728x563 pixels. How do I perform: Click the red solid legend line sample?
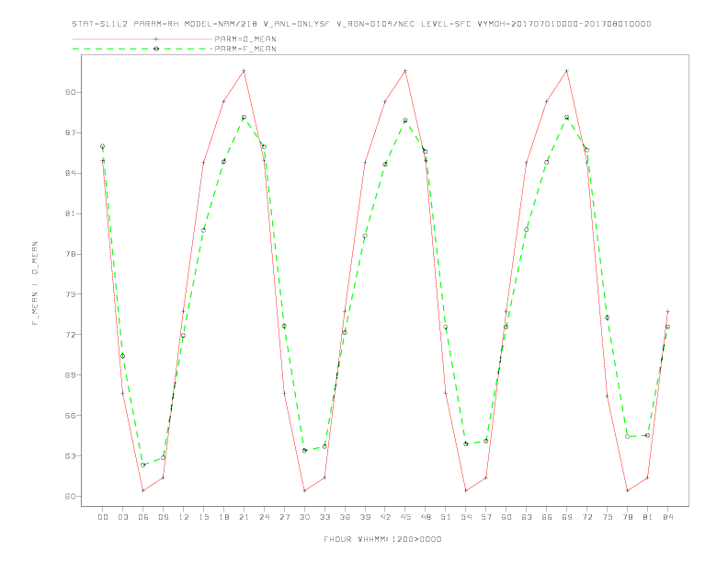pos(142,39)
